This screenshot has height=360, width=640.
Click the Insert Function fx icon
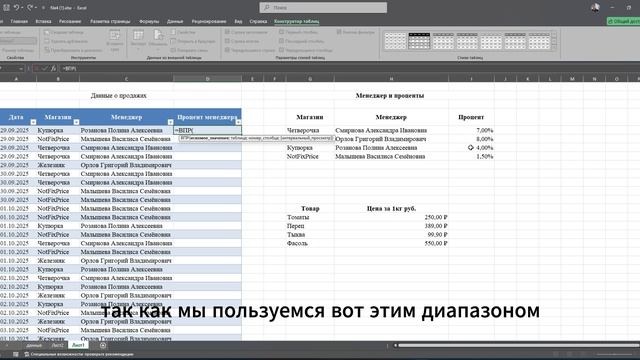coord(53,69)
